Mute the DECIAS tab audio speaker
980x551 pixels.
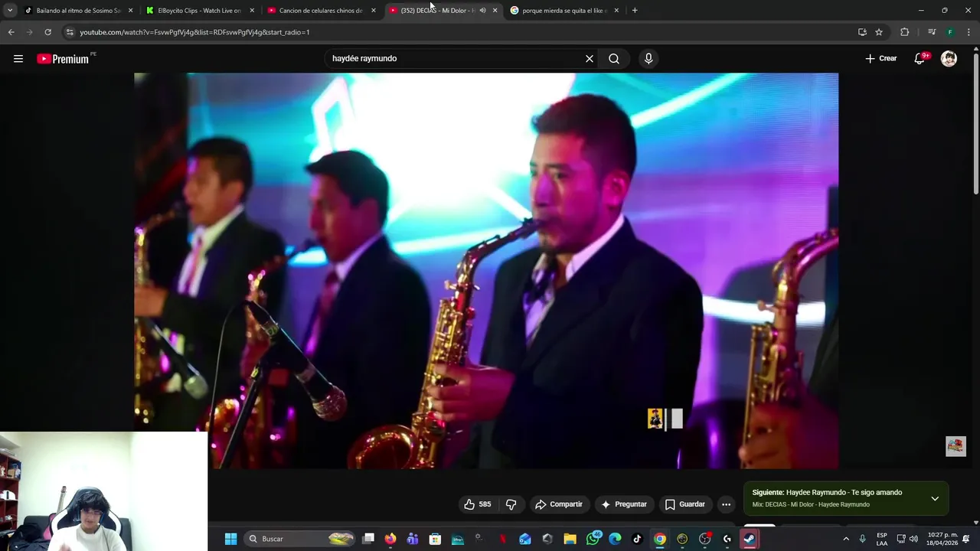(x=482, y=11)
